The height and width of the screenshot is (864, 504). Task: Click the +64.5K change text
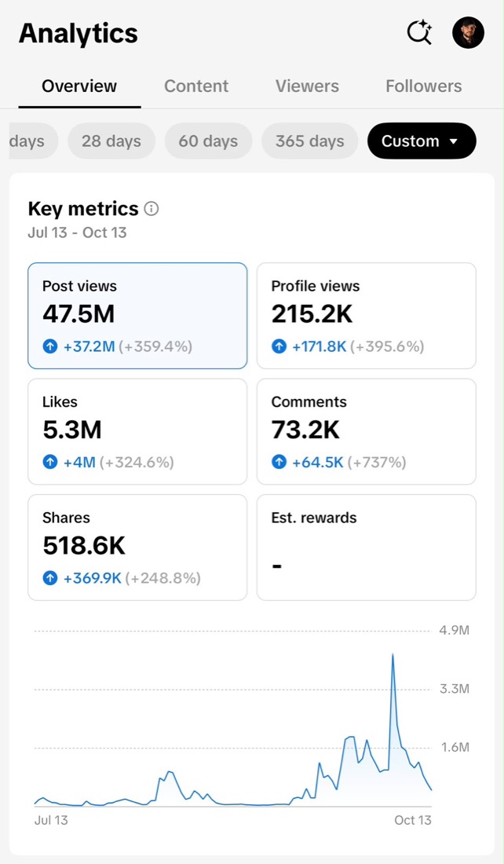[317, 463]
